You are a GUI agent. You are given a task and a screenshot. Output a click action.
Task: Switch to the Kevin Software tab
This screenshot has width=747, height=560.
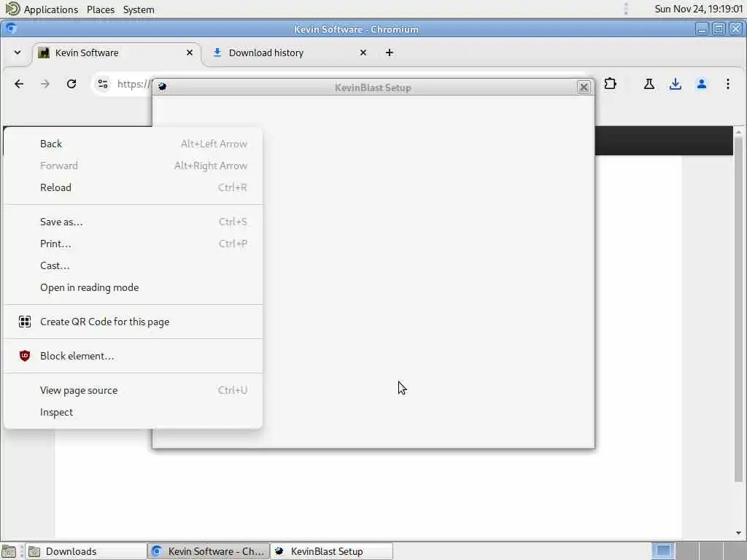115,52
